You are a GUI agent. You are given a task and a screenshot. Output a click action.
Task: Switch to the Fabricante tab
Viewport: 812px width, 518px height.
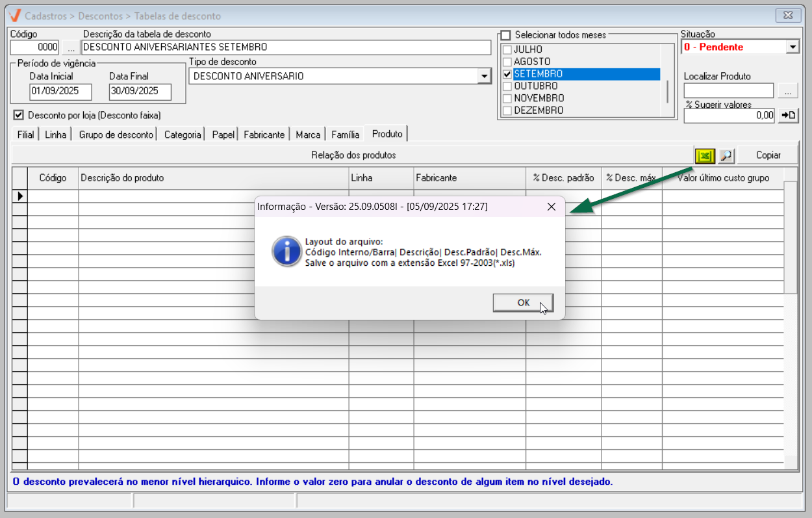coord(264,135)
